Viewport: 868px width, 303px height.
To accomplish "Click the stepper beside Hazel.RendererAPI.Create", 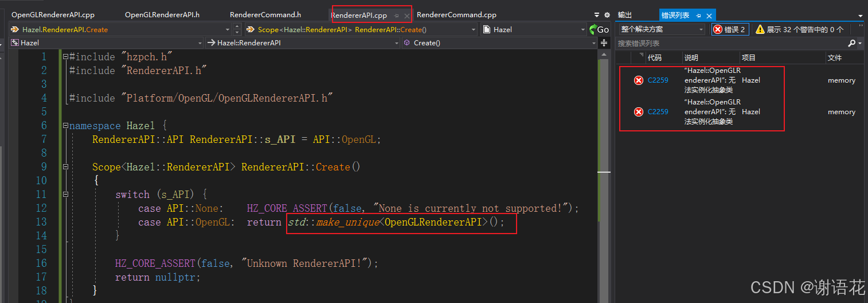I will tap(238, 29).
